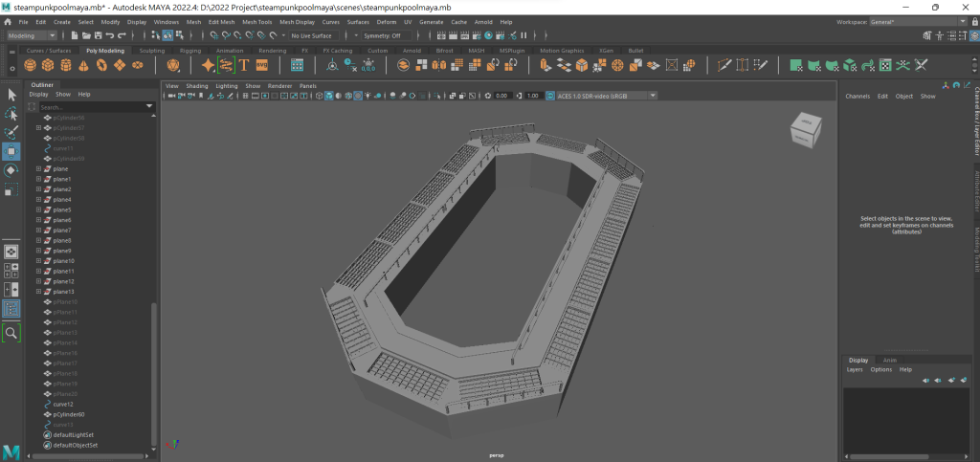
Task: Click the Save Scene icon
Action: point(99,35)
